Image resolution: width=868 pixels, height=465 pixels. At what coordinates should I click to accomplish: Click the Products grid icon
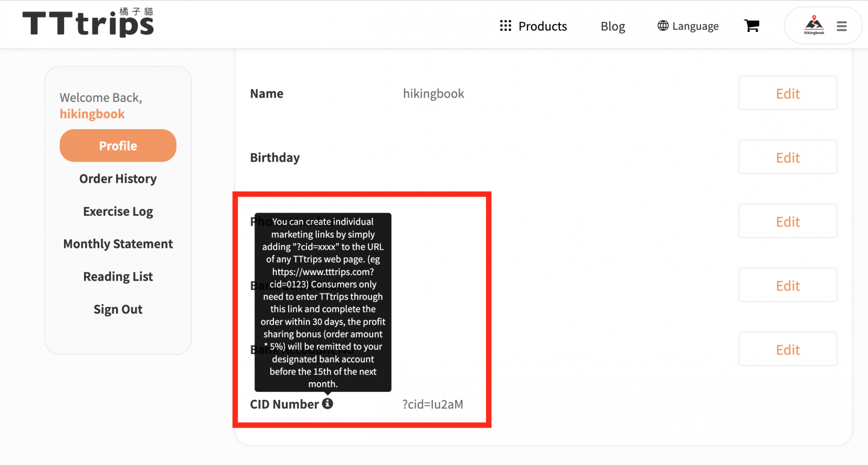click(x=506, y=26)
